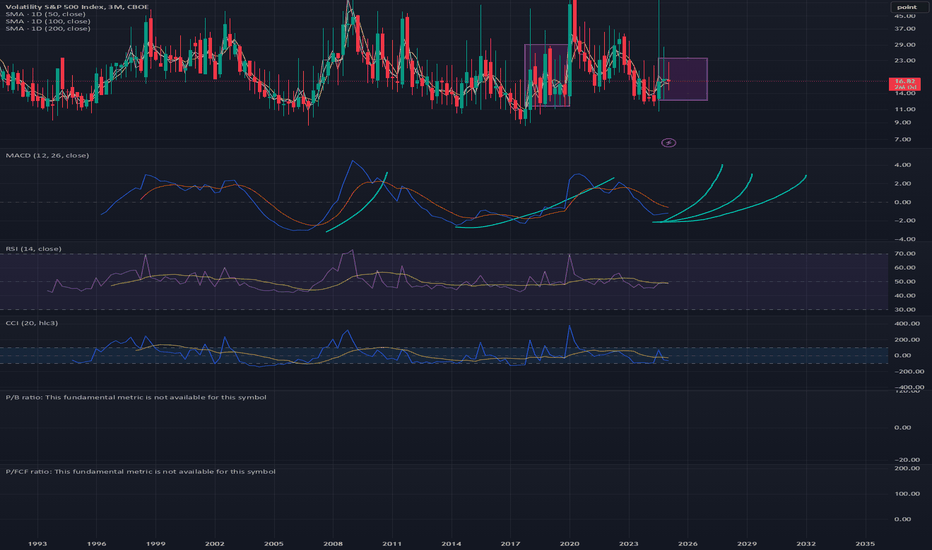Viewport: 932px width, 550px height.
Task: Click the "MACD (12, 26, close)" indicator label
Action: pyautogui.click(x=47, y=155)
